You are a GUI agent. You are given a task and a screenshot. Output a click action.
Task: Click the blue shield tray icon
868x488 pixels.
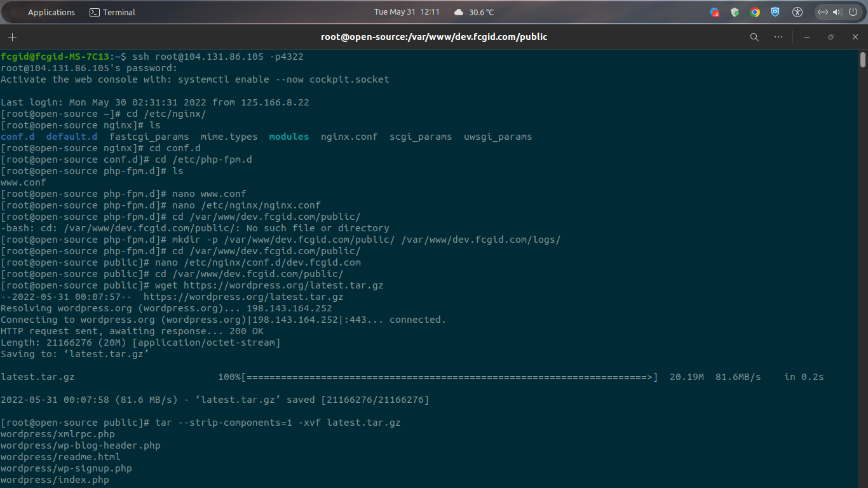pyautogui.click(x=775, y=12)
